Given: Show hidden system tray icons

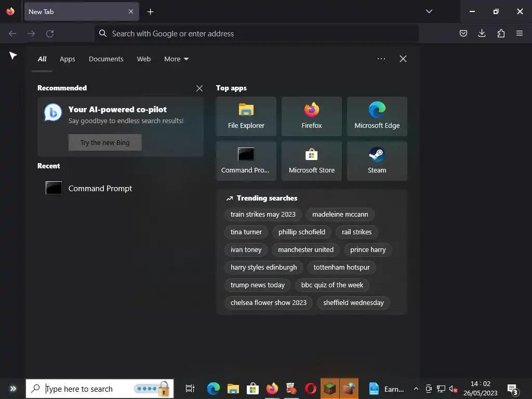Looking at the screenshot, I should pos(416,389).
